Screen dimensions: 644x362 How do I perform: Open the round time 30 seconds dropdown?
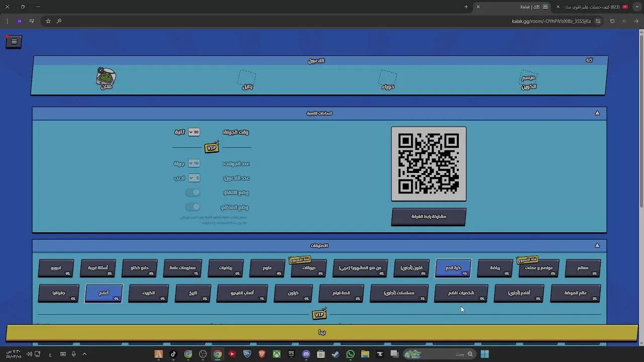tap(194, 132)
